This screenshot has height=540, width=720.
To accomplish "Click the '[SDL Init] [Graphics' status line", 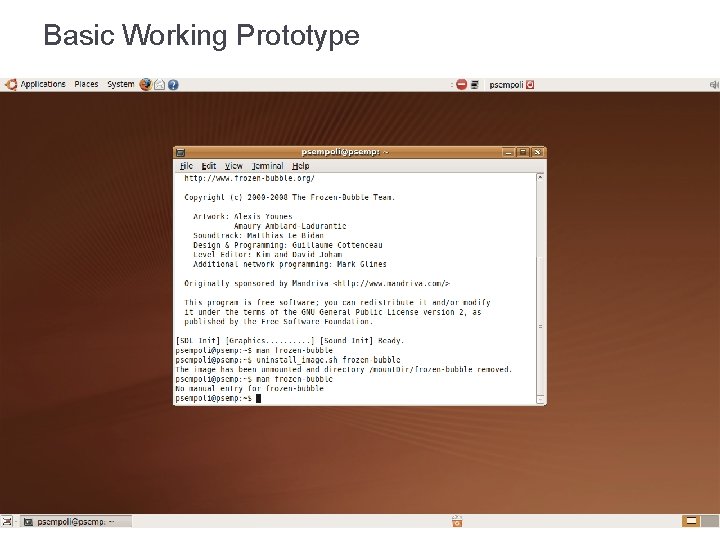I will tap(290, 341).
